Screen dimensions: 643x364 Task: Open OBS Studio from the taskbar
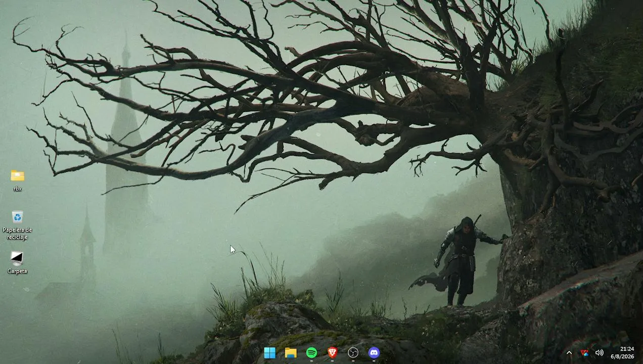(353, 352)
